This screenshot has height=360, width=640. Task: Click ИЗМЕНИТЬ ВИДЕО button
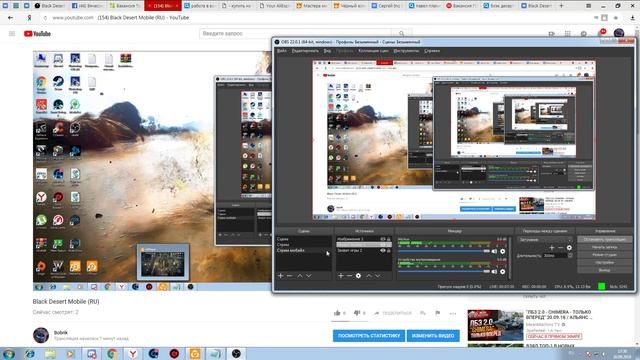433,336
